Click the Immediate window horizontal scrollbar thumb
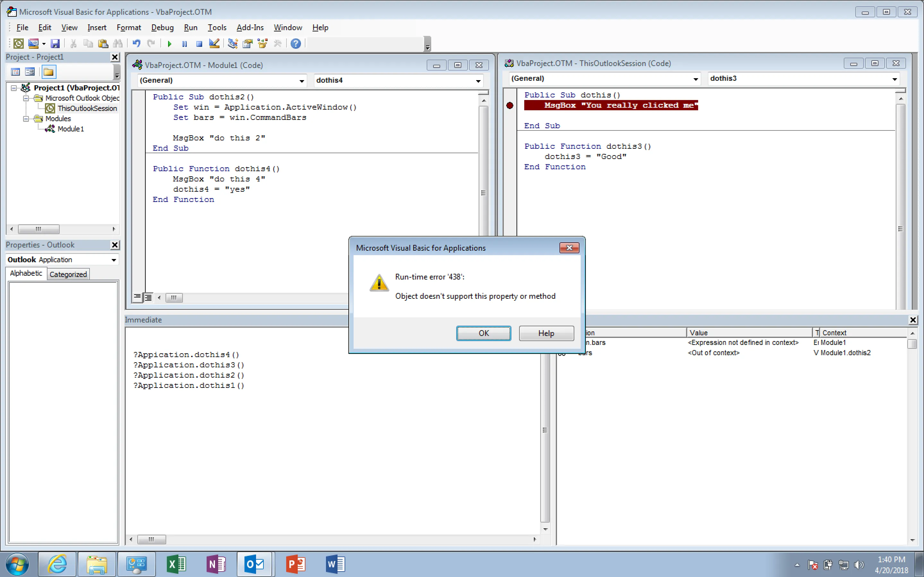The height and width of the screenshot is (577, 924). (x=151, y=539)
